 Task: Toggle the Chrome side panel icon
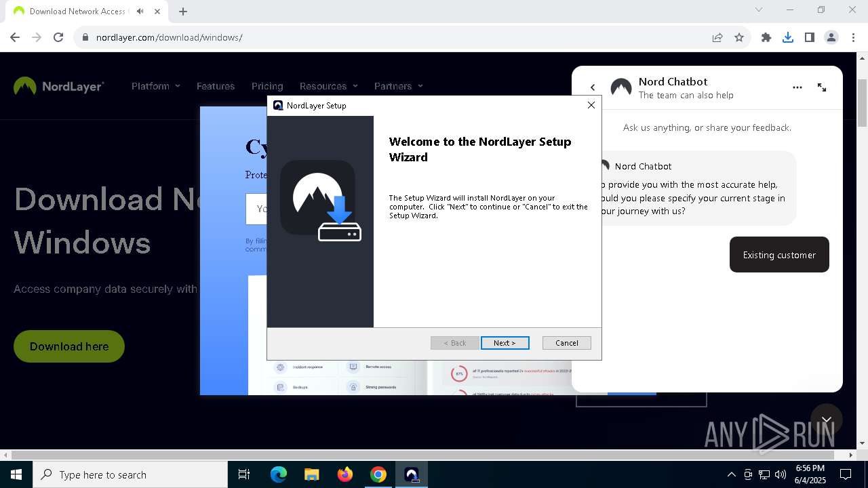point(810,37)
